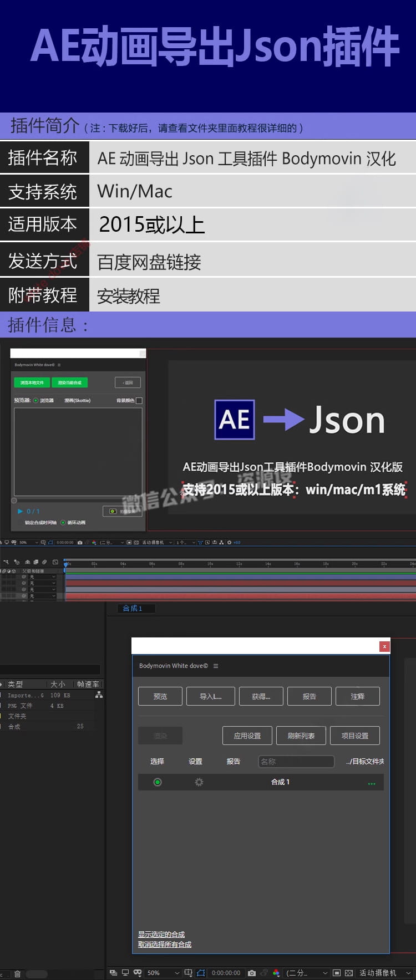This screenshot has height=980, width=416.
Task: Sort project by 类型 column header
Action: [x=16, y=684]
